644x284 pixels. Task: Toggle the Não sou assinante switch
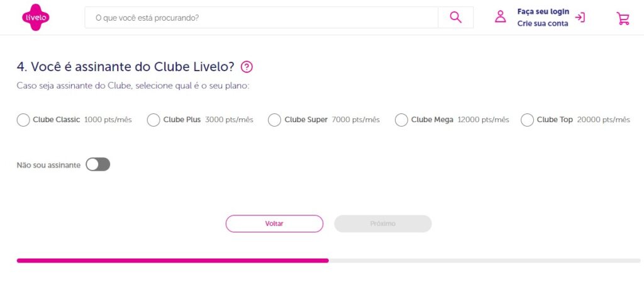coord(98,164)
